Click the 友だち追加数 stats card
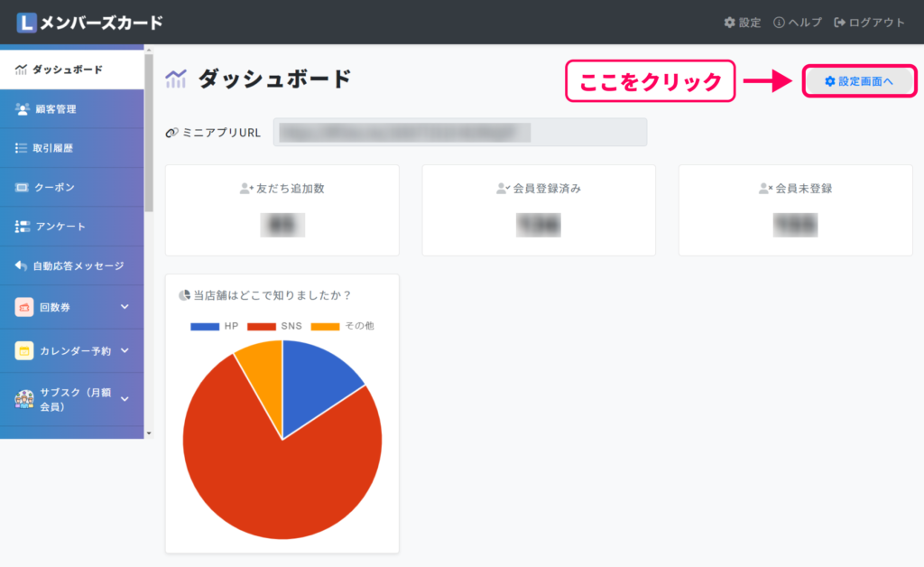This screenshot has width=924, height=567. pyautogui.click(x=282, y=209)
